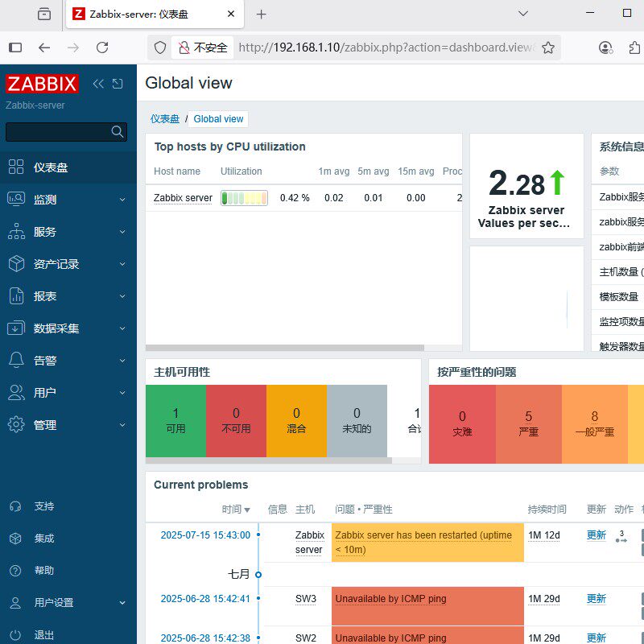Open problem time 2025-06-28 15:42:41 link

(x=205, y=599)
